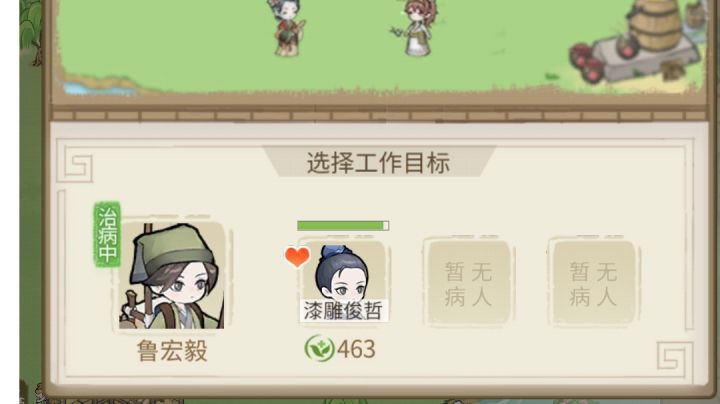The image size is (720, 404).
Task: Click the orange heart icon on patient
Action: coord(297,257)
